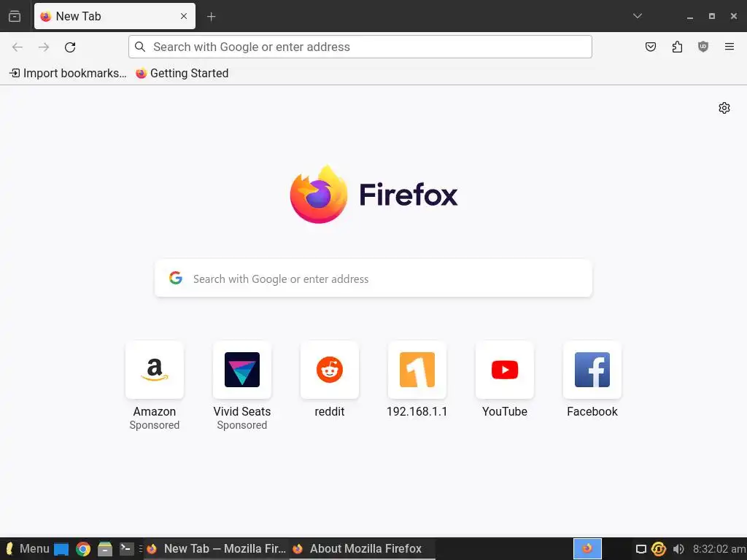747x560 pixels.
Task: Click the blue show desktop taskbar icon
Action: pos(61,549)
